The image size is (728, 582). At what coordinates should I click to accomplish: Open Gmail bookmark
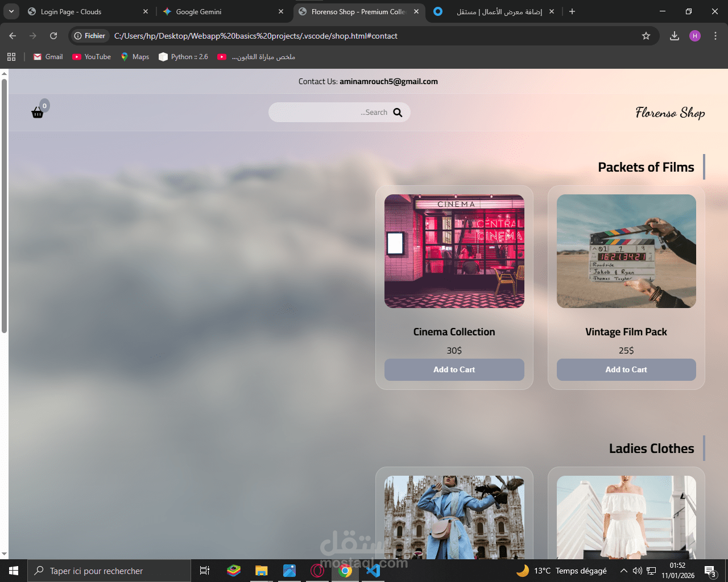48,57
